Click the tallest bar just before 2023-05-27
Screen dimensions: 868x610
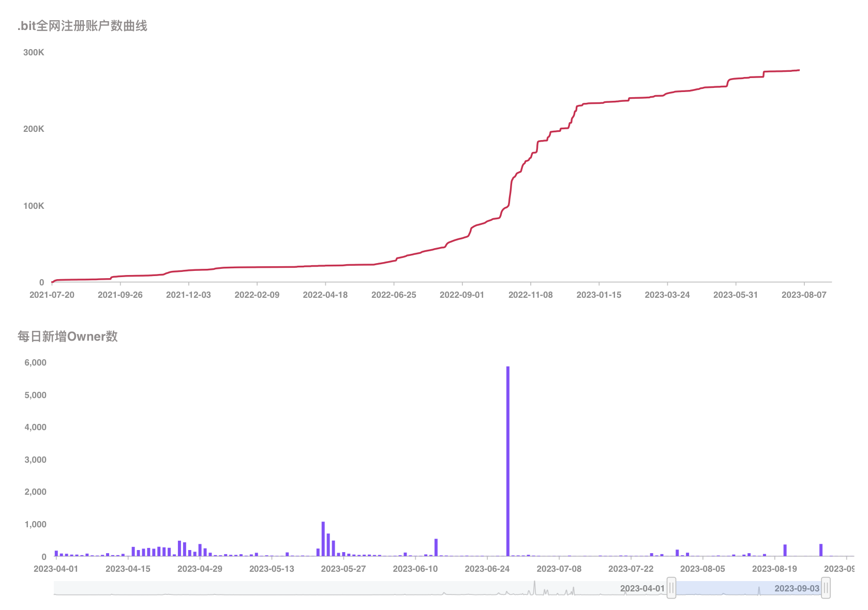323,539
